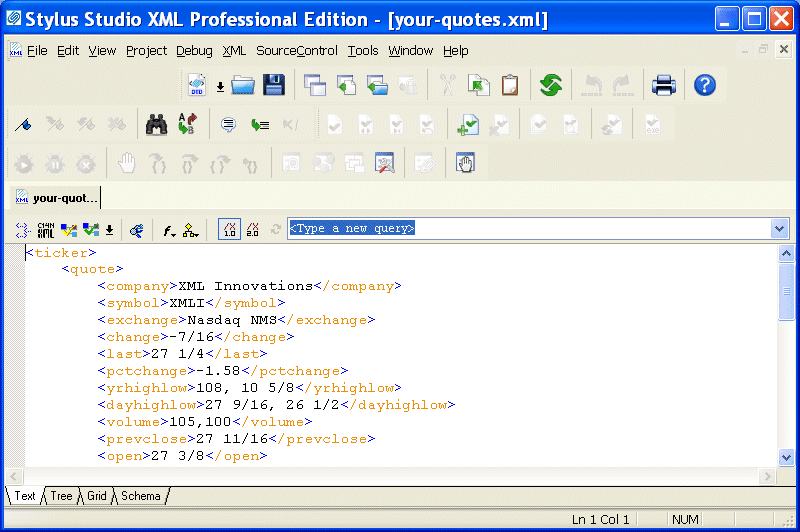Open the dropdown arrow next to the DTD icon
Screen dimensions: 800x532
(220, 86)
